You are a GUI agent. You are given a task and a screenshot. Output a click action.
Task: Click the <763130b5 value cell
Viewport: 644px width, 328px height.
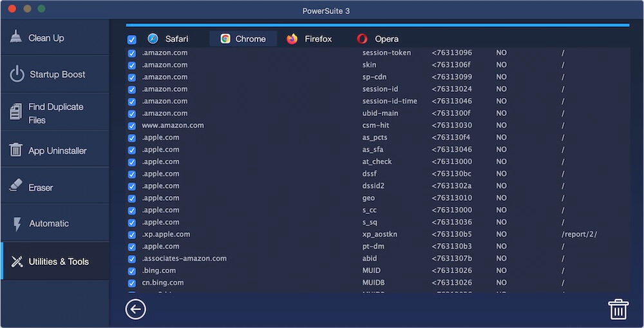click(x=451, y=234)
